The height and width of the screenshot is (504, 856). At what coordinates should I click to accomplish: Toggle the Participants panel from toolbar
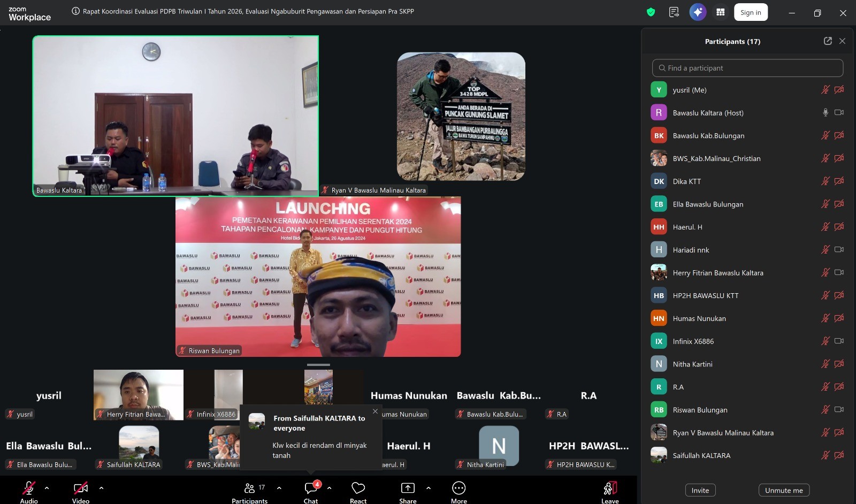pos(250,488)
